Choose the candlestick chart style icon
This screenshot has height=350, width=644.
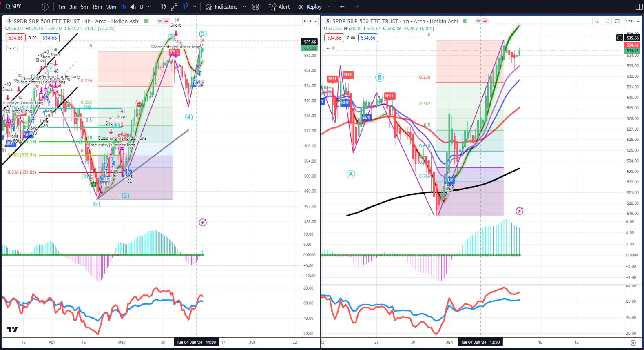pos(163,7)
